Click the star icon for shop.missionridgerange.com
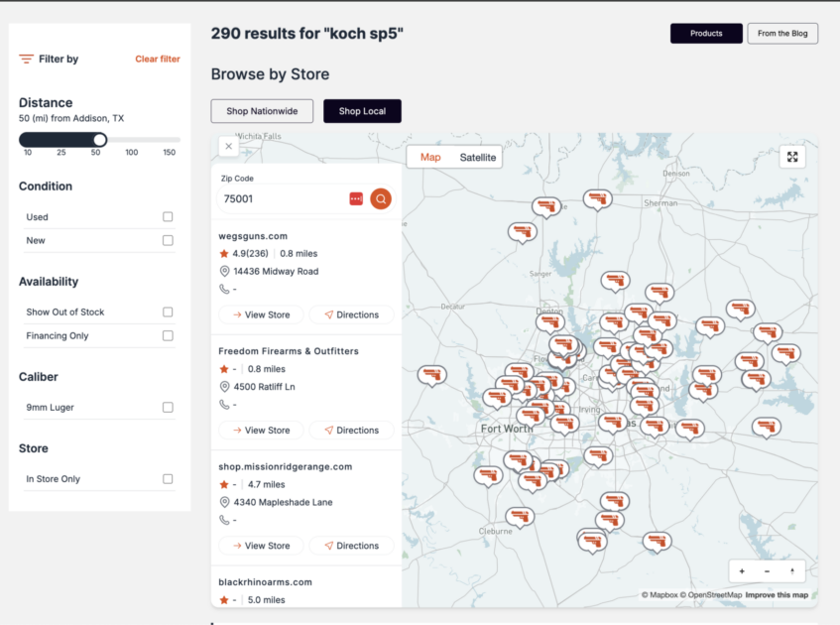840x625 pixels. [224, 484]
